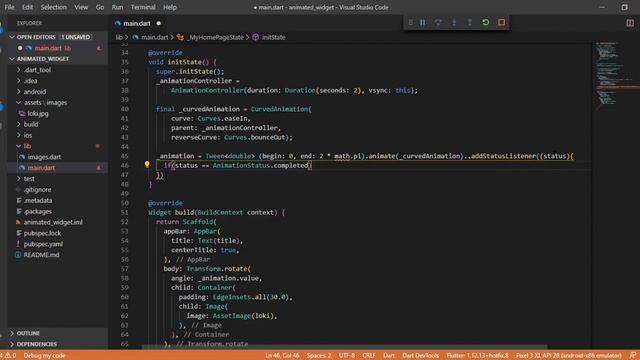This screenshot has height=360, width=640.
Task: Click Dart language mode selector
Action: (389, 356)
